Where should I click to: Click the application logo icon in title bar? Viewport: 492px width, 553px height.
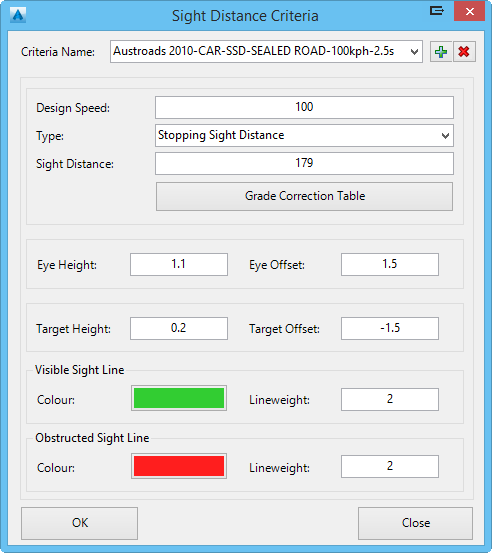(18, 15)
